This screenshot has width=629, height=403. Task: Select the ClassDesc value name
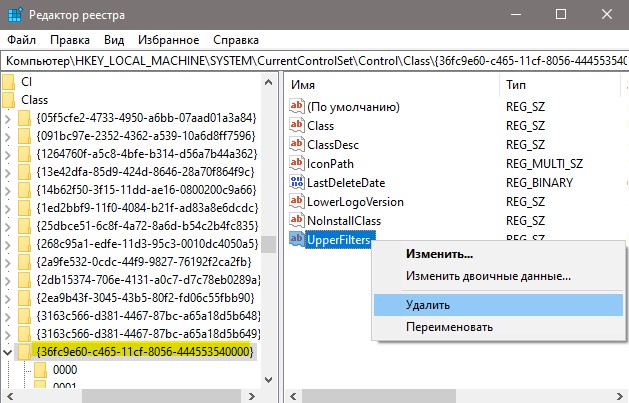[x=333, y=145]
